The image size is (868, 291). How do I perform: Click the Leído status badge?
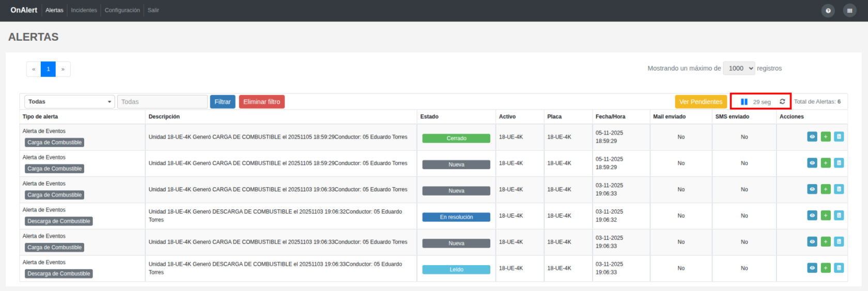(456, 269)
